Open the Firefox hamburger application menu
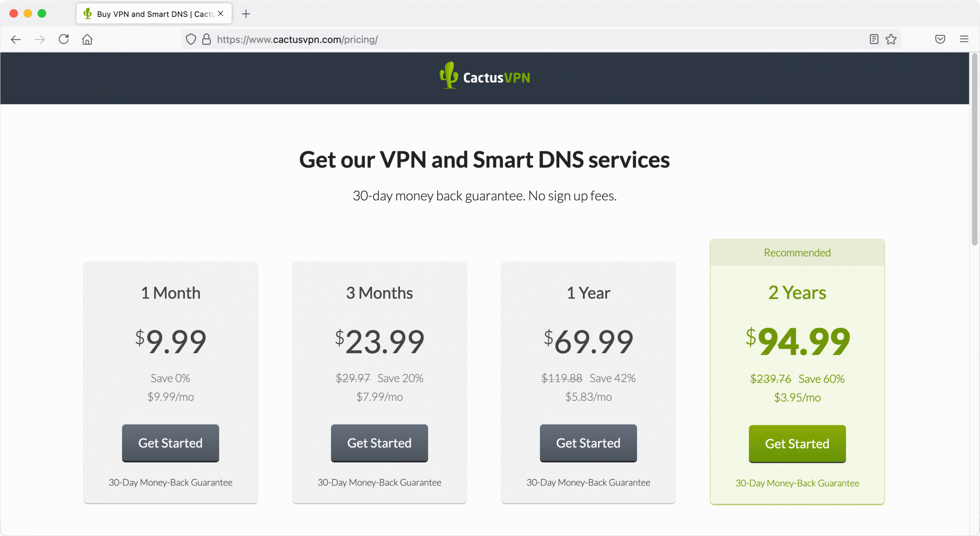Screen dimensions: 980x536 coord(964,39)
